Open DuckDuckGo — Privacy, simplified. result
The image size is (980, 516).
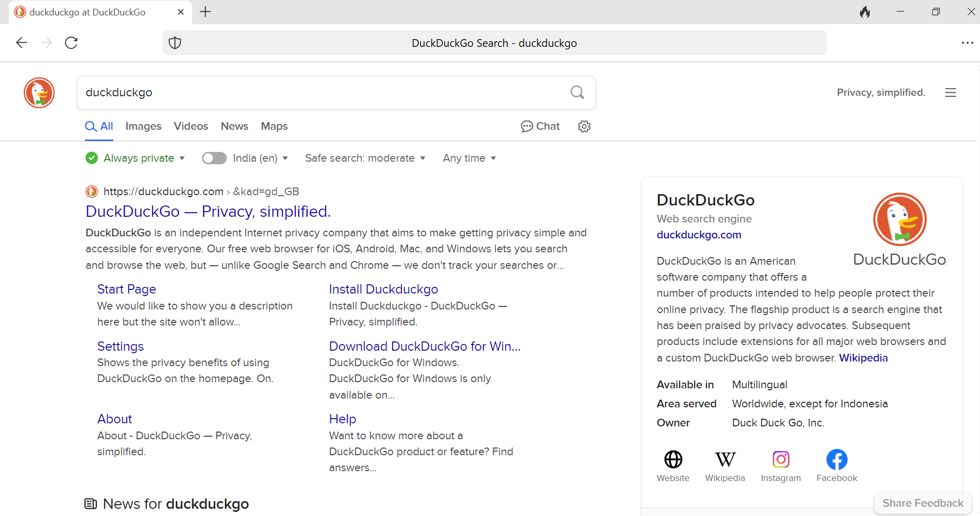208,211
